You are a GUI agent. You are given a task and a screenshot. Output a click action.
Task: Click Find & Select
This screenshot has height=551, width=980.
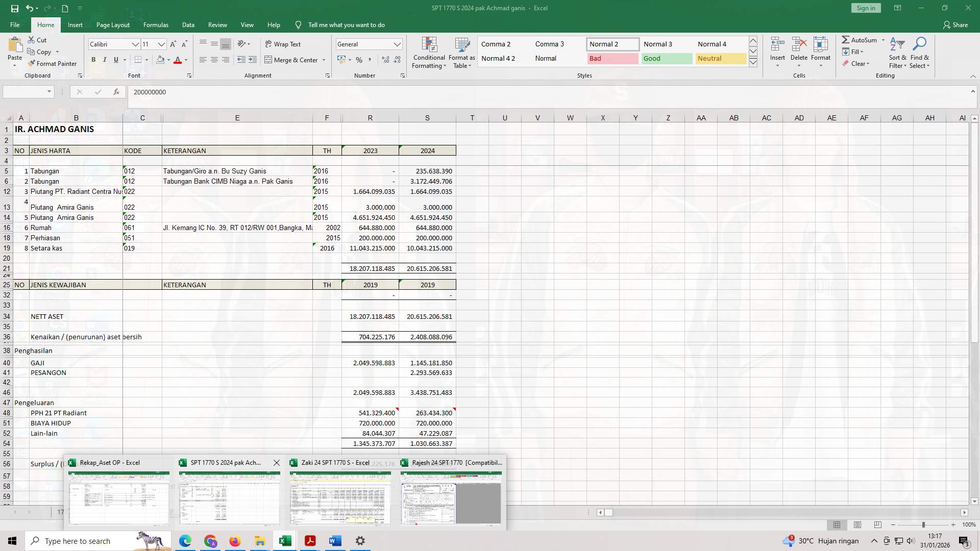coord(920,53)
